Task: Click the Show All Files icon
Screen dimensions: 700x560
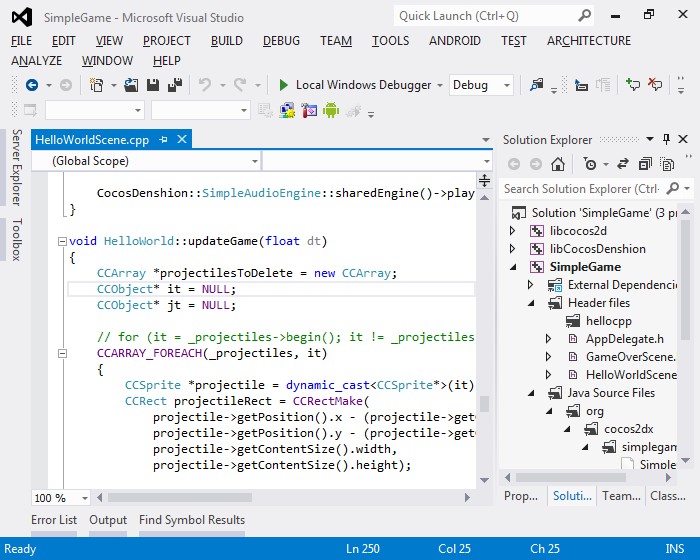Action: click(667, 164)
